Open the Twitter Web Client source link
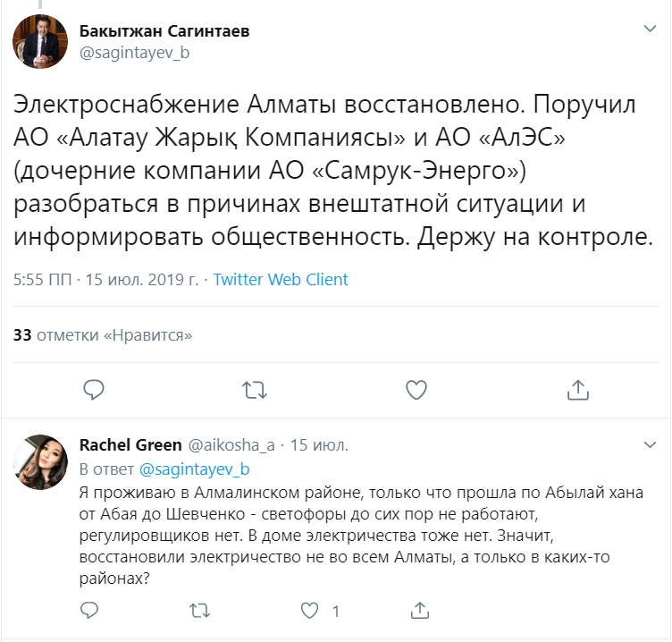 click(281, 280)
